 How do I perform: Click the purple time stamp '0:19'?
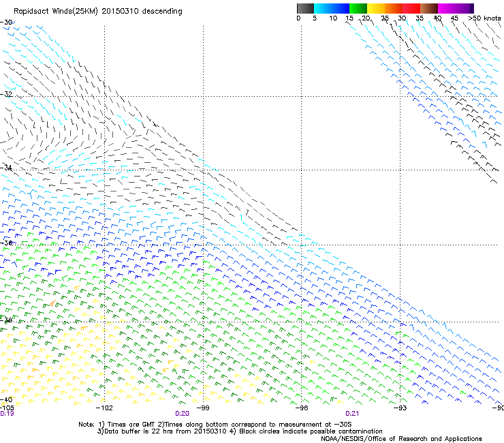coord(7,414)
